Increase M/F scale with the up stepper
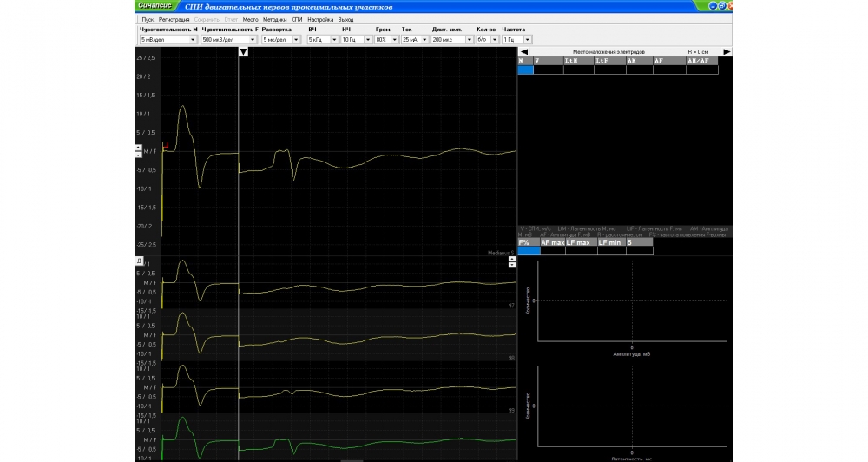The height and width of the screenshot is (462, 868). [x=138, y=147]
